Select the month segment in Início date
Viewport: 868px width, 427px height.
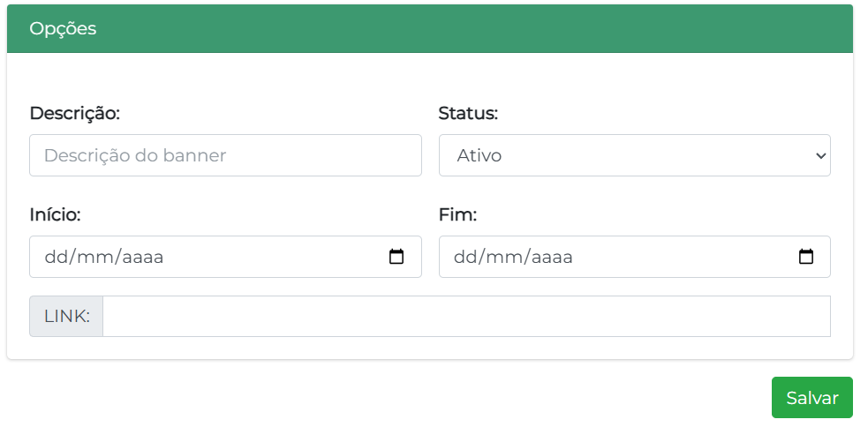click(x=95, y=258)
